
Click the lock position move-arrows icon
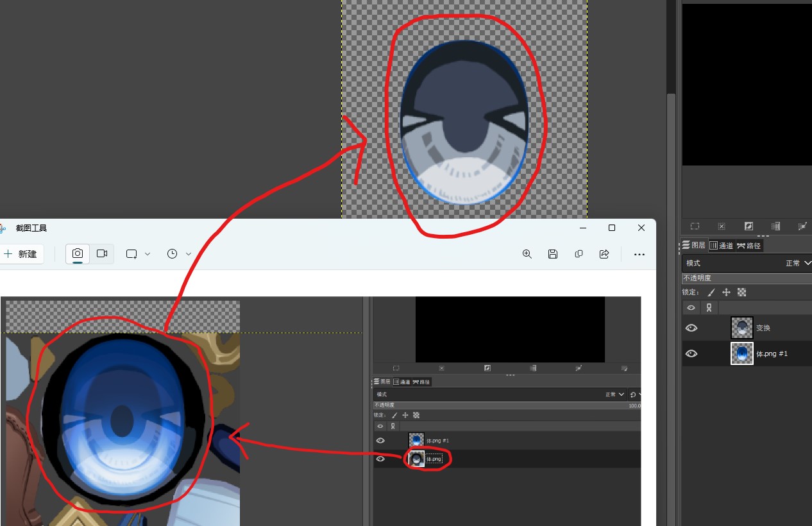pyautogui.click(x=726, y=292)
